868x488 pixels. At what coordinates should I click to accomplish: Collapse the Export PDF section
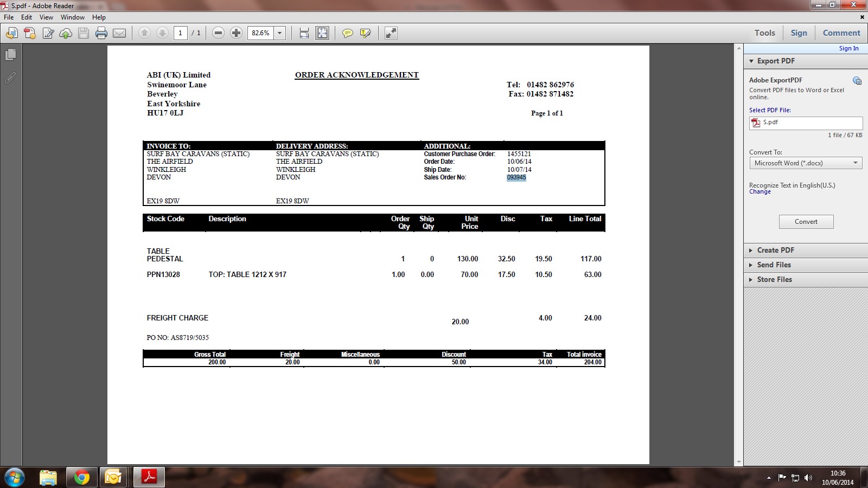(x=805, y=61)
